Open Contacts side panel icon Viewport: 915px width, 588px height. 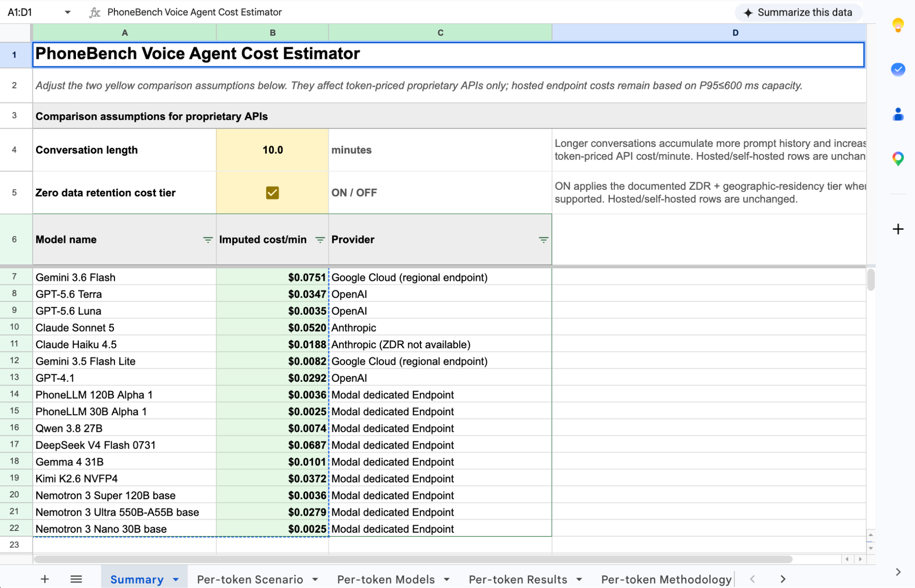tap(898, 114)
